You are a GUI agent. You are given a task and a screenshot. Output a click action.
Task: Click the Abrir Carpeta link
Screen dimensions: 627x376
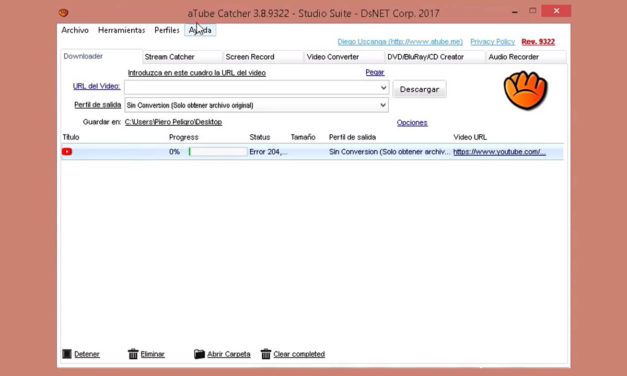pos(229,354)
